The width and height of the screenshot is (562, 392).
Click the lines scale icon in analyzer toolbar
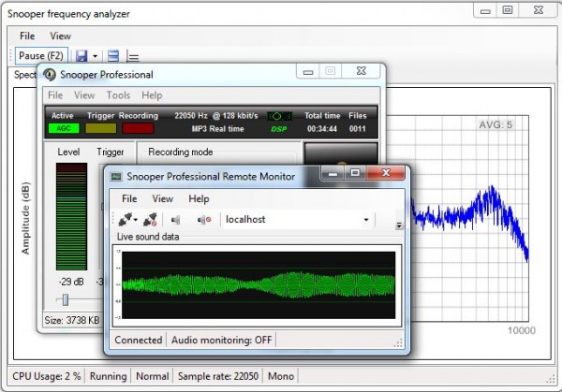(133, 56)
